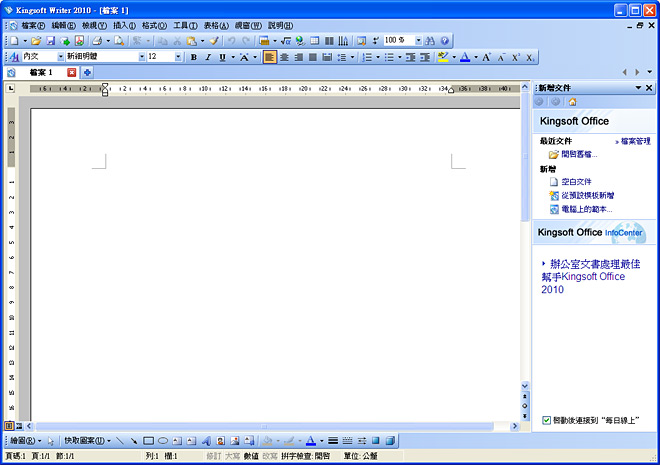Insert picture from file in drawing toolbar
Viewport: 660px width, 465px height.
(x=234, y=441)
